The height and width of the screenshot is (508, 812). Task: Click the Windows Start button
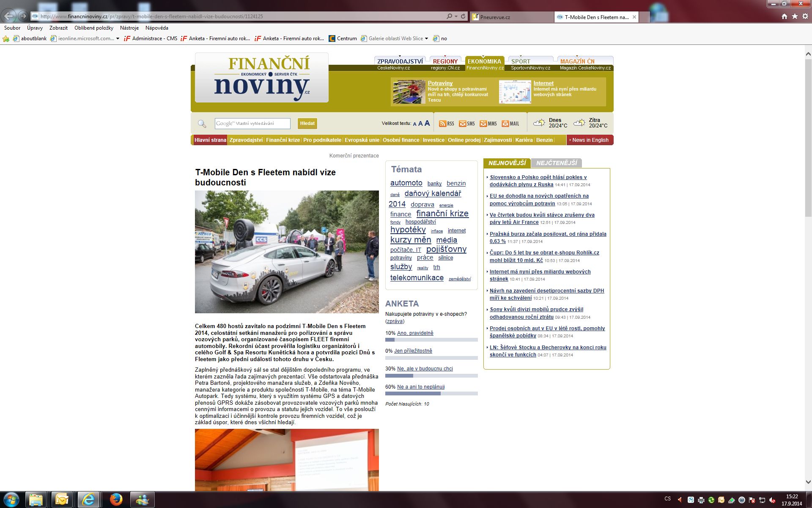click(x=11, y=500)
